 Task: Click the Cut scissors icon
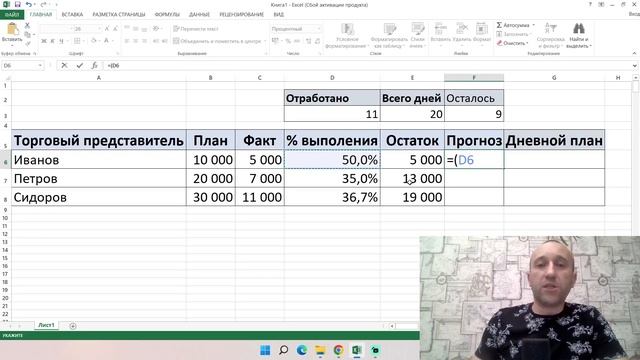click(x=27, y=25)
